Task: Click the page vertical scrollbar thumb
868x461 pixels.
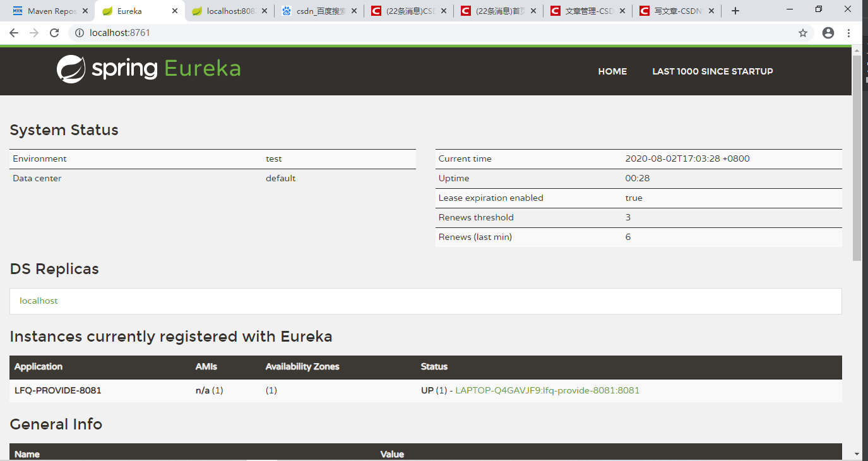Action: [x=857, y=158]
